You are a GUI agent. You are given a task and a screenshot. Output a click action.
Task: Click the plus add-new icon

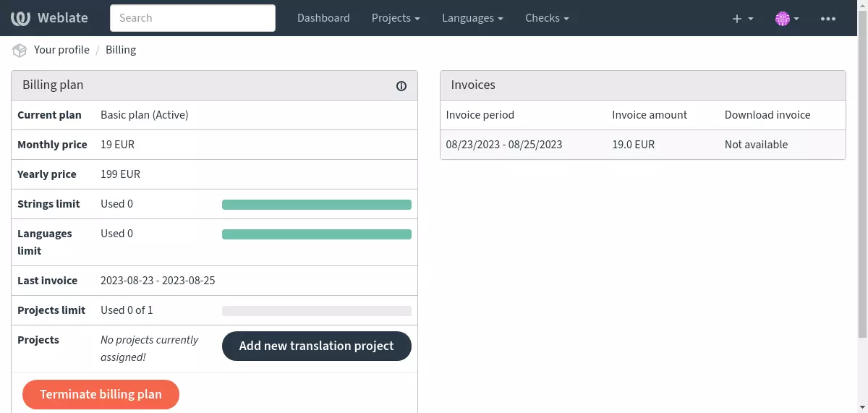coord(743,19)
